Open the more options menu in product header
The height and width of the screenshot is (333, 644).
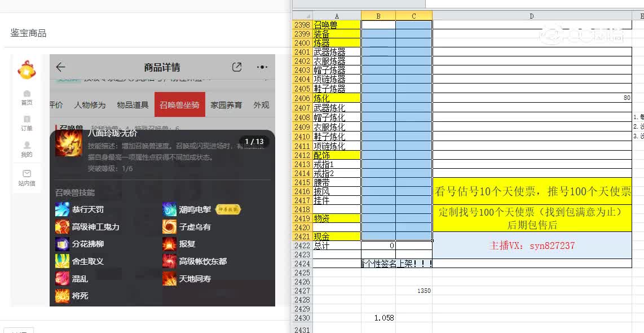point(262,67)
